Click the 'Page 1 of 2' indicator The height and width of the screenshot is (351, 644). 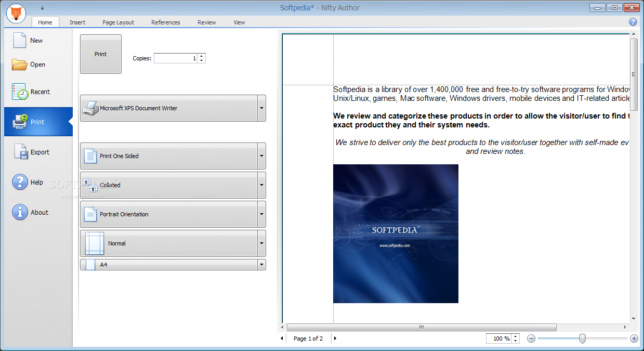click(308, 339)
